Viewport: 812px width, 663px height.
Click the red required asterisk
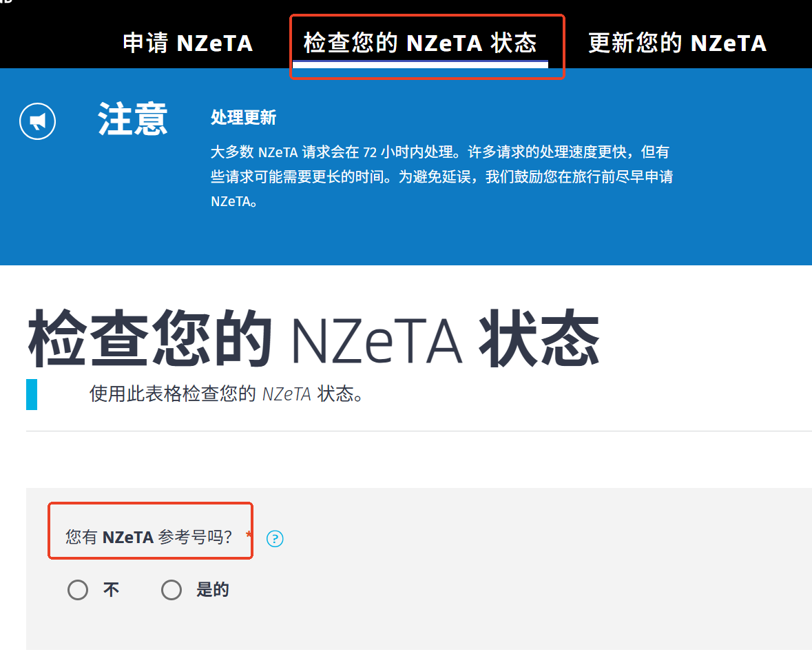pos(249,535)
